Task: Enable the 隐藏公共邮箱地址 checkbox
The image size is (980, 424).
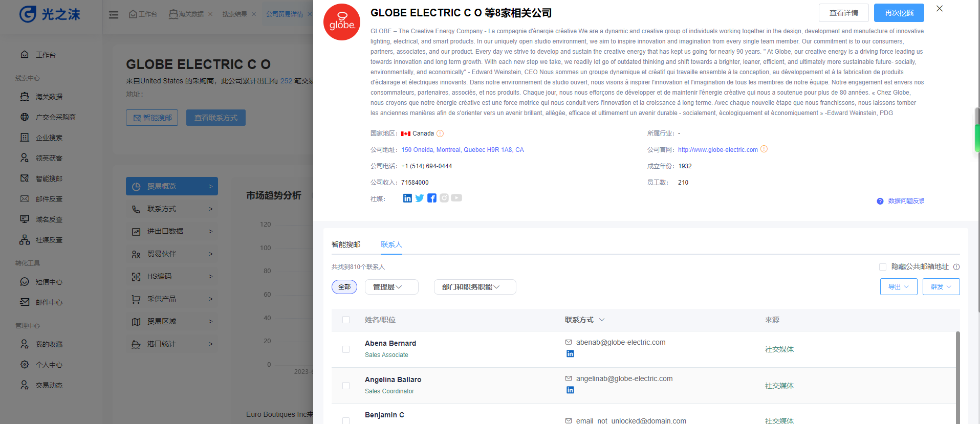Action: point(883,267)
